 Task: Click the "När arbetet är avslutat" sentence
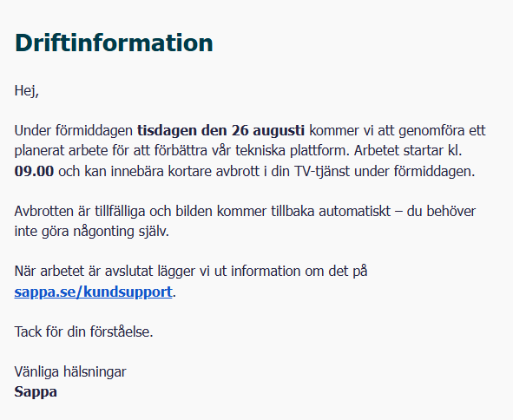pos(191,272)
